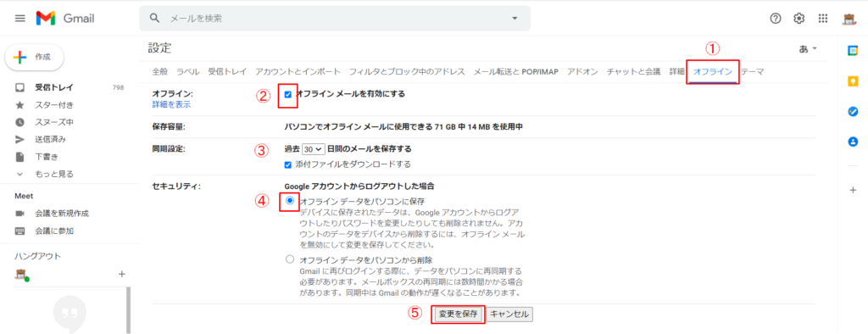Switch to the ラベル tab

187,71
